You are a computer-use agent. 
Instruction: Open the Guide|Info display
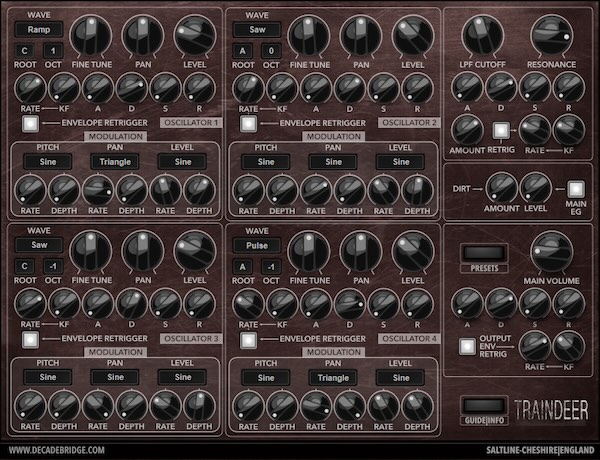(484, 406)
